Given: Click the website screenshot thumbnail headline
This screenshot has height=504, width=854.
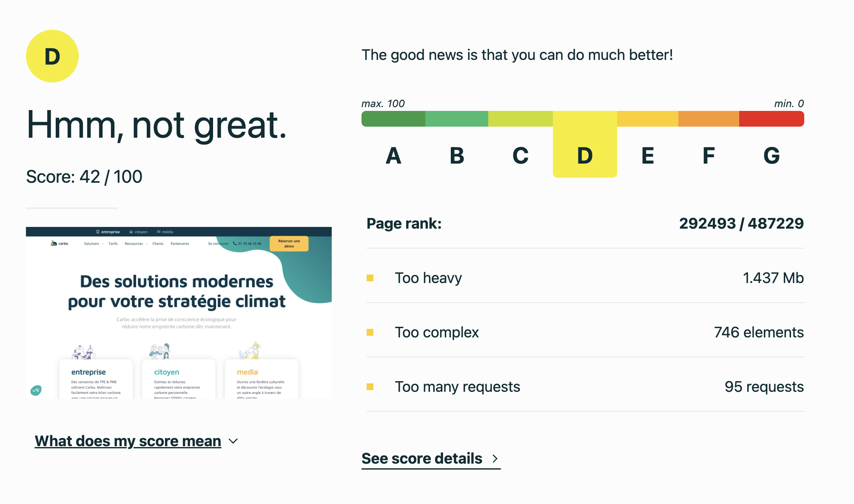Looking at the screenshot, I should [x=176, y=292].
